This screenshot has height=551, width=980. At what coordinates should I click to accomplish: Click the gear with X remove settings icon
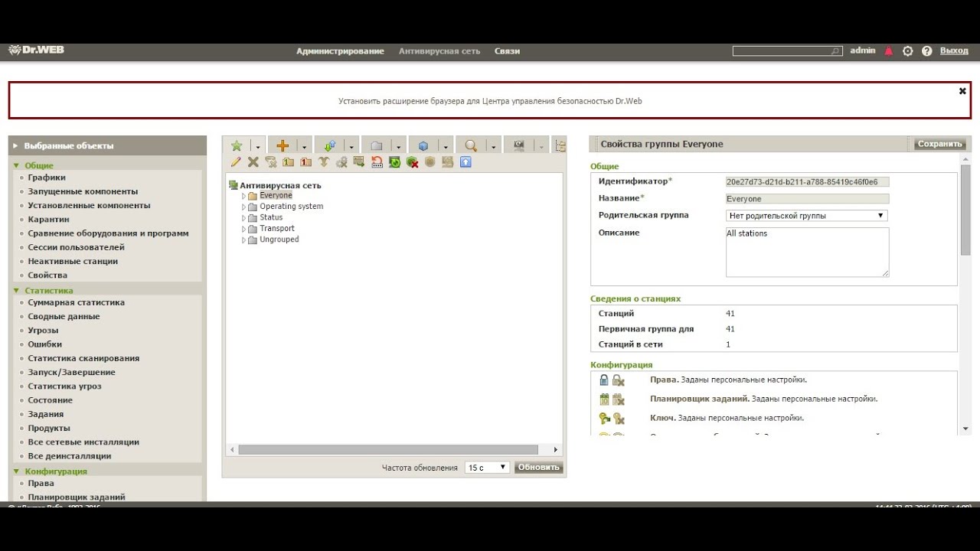pos(341,161)
